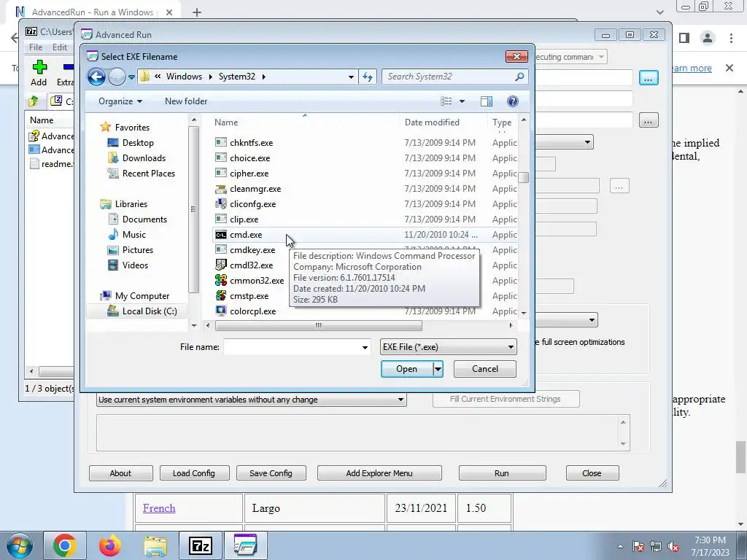Click the Open button's split arrow
Viewport: 747px width, 560px height.
click(x=438, y=368)
